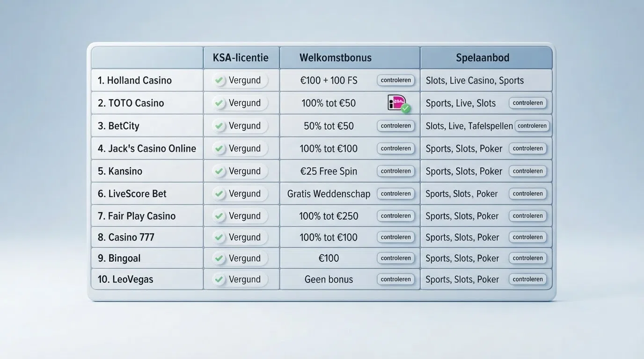Select the Spelaanbod controleren button for Bingoal
The image size is (644, 359).
(528, 258)
